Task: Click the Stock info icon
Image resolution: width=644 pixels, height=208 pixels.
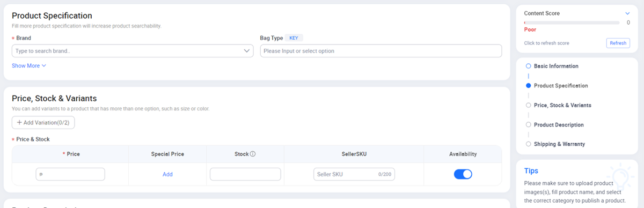Action: pyautogui.click(x=253, y=154)
